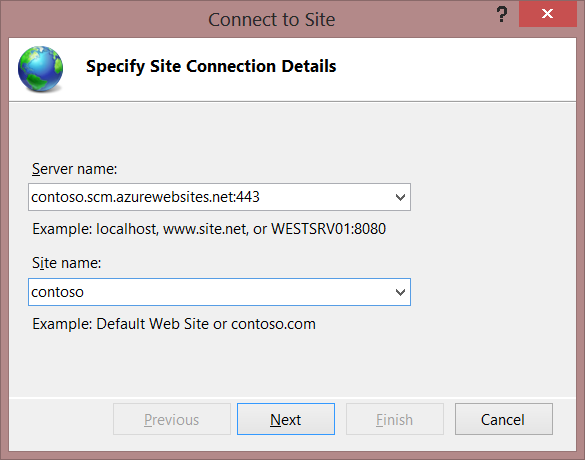This screenshot has width=585, height=460.
Task: Click the Site name label
Action: pos(66,263)
